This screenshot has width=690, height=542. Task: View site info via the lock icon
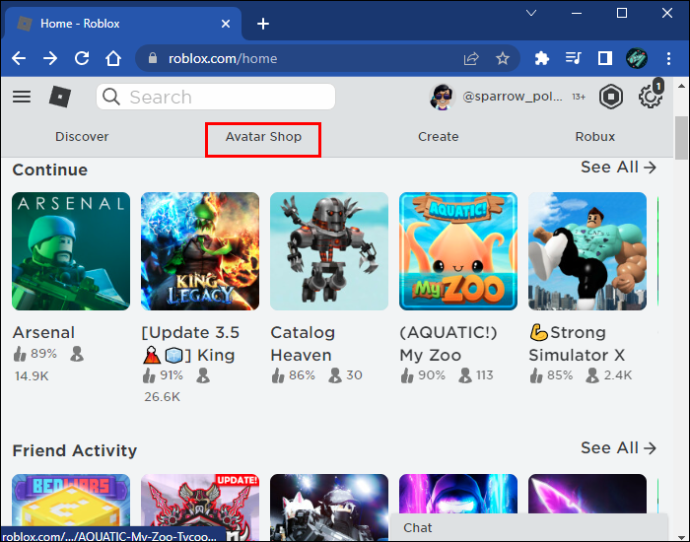tap(153, 58)
